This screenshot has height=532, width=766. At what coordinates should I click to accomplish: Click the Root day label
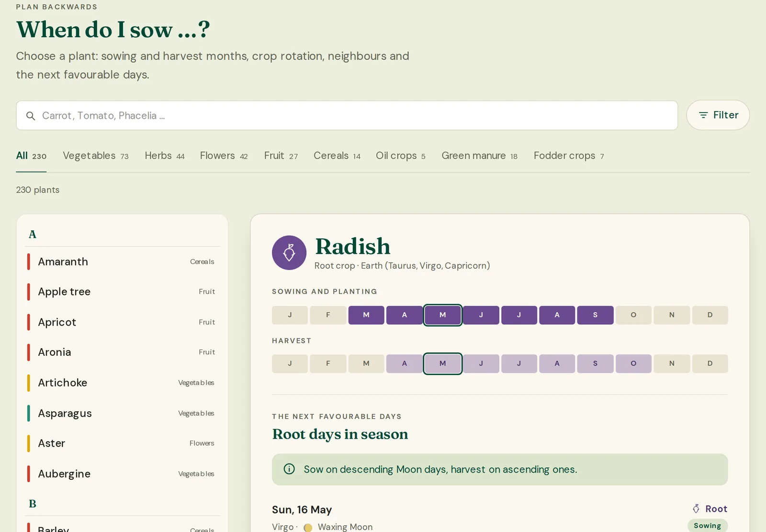tap(716, 509)
